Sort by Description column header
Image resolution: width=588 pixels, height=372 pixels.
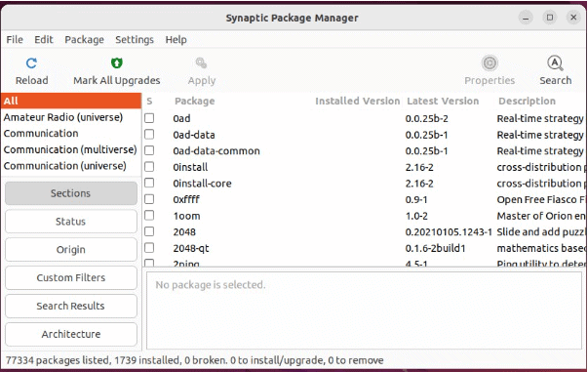point(527,101)
